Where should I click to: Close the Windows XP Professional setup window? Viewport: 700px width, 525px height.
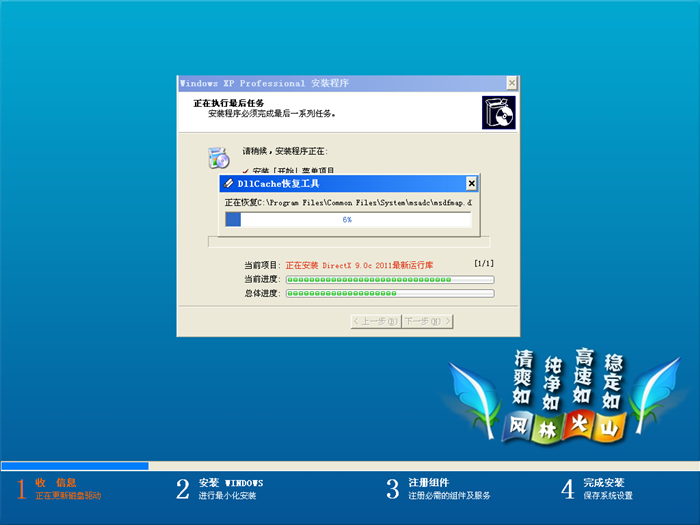(511, 83)
